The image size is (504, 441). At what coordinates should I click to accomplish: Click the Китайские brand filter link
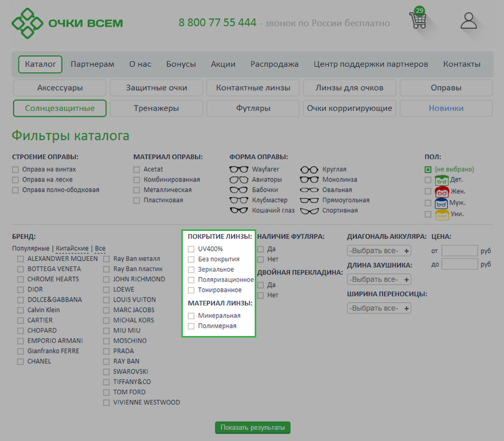(x=72, y=249)
